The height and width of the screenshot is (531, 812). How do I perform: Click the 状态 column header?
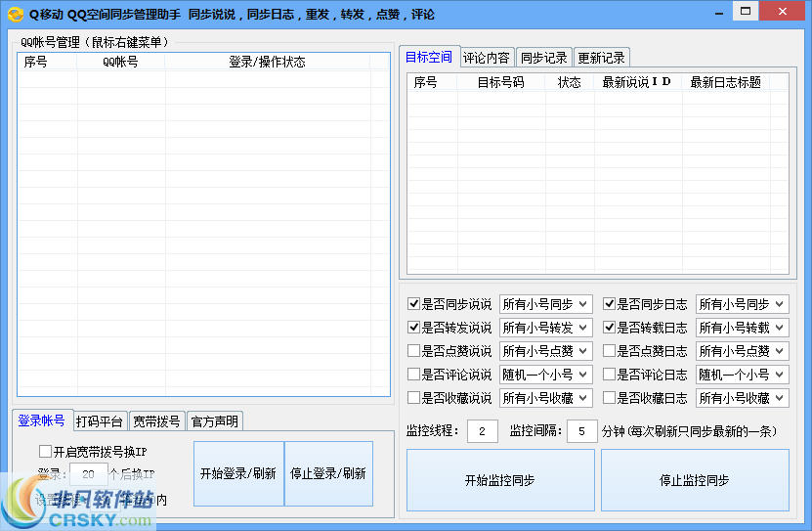(569, 82)
